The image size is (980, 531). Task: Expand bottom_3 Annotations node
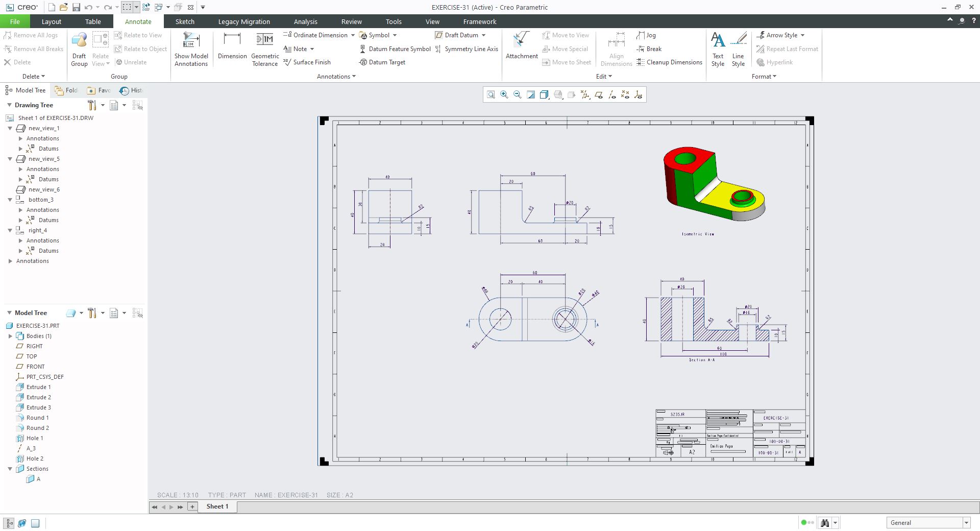[20, 210]
